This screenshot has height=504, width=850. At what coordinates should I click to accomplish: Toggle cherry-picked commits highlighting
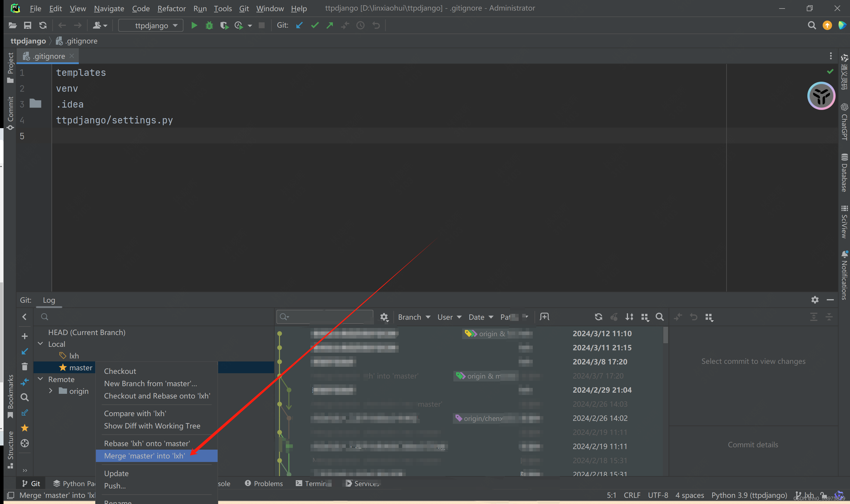click(614, 317)
